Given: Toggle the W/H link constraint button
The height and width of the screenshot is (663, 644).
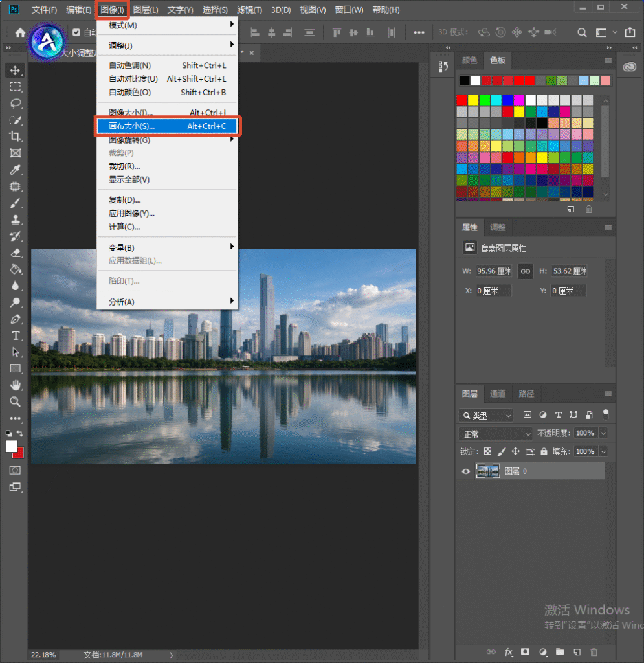Looking at the screenshot, I should point(525,271).
